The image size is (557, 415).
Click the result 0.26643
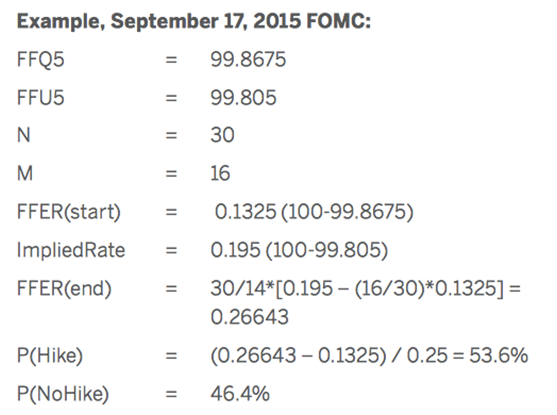click(249, 317)
